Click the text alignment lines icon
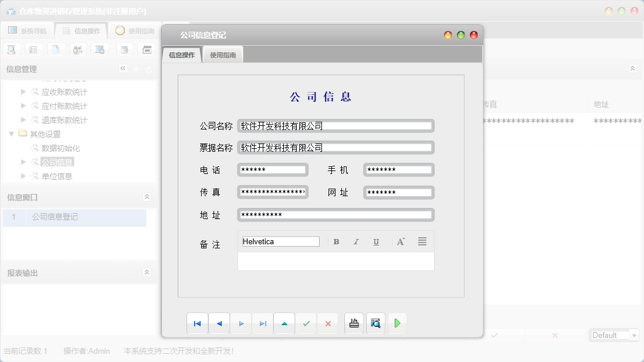Image resolution: width=644 pixels, height=362 pixels. pos(422,241)
